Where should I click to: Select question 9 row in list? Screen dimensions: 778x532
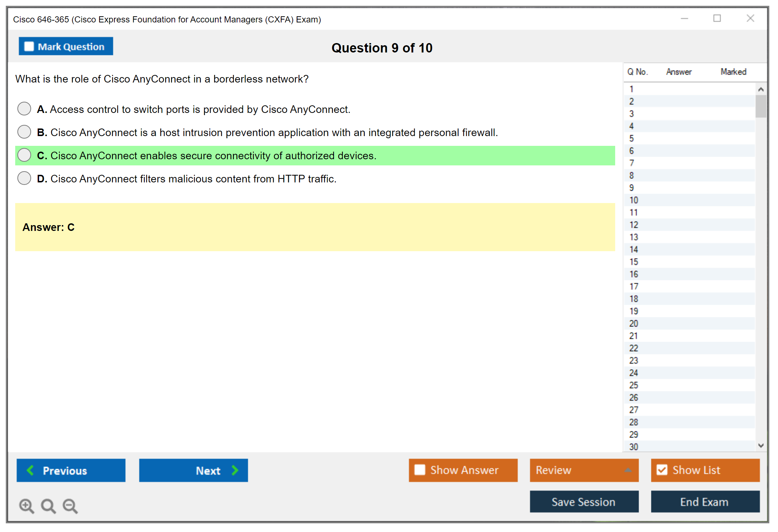[x=631, y=188]
